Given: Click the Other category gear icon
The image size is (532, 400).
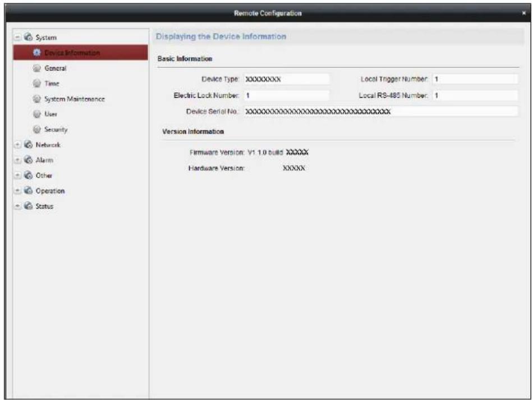Looking at the screenshot, I should [29, 175].
